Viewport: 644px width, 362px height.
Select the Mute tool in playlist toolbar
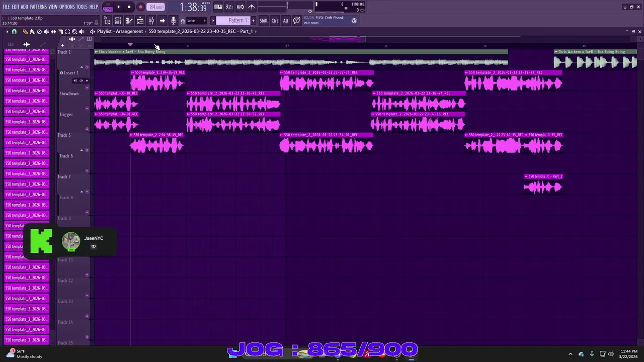(x=46, y=32)
